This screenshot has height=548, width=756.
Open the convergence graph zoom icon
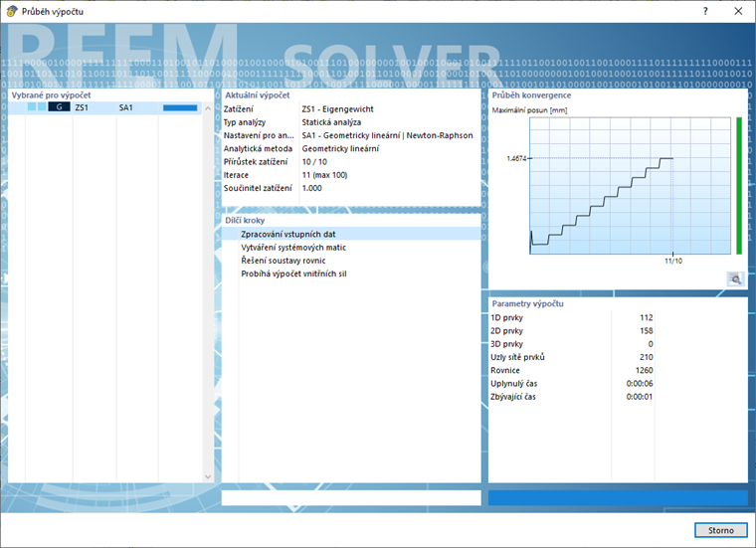click(x=735, y=279)
